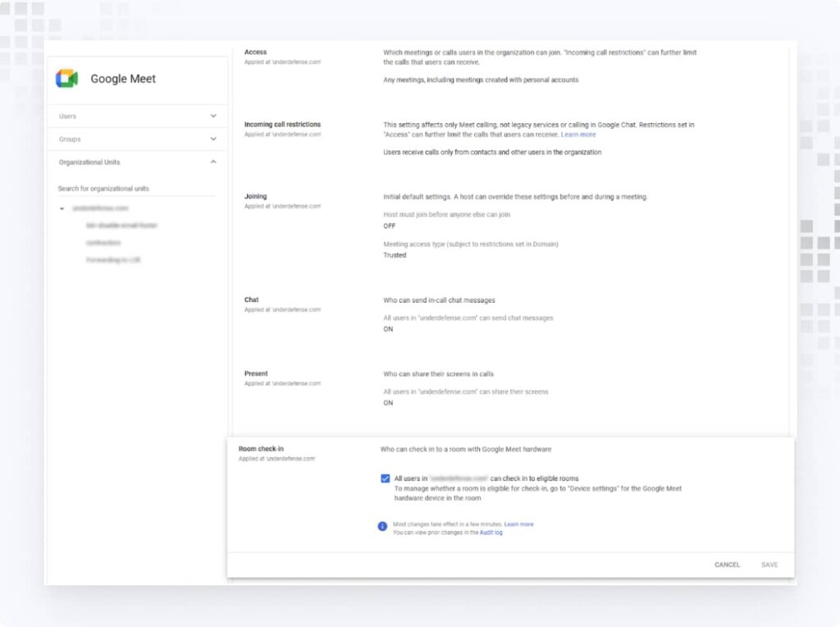Toggle All users can check in to eligible rooms checkbox
The height and width of the screenshot is (627, 840).
(386, 478)
